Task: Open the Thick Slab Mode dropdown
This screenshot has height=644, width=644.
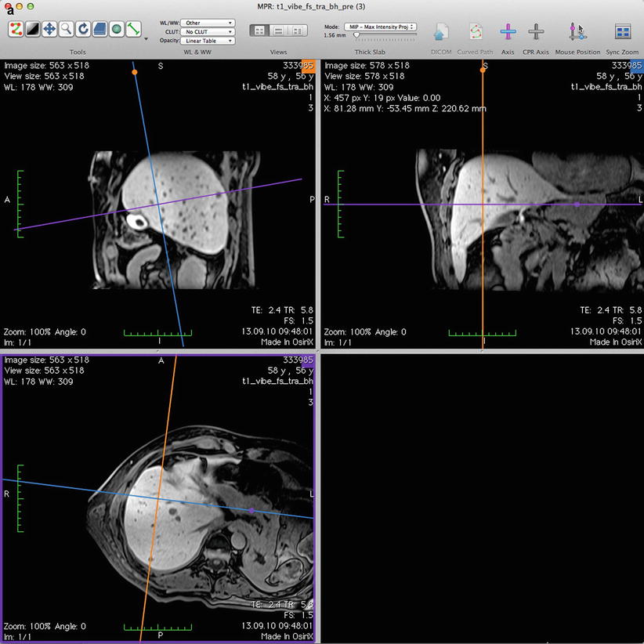Action: pyautogui.click(x=380, y=27)
